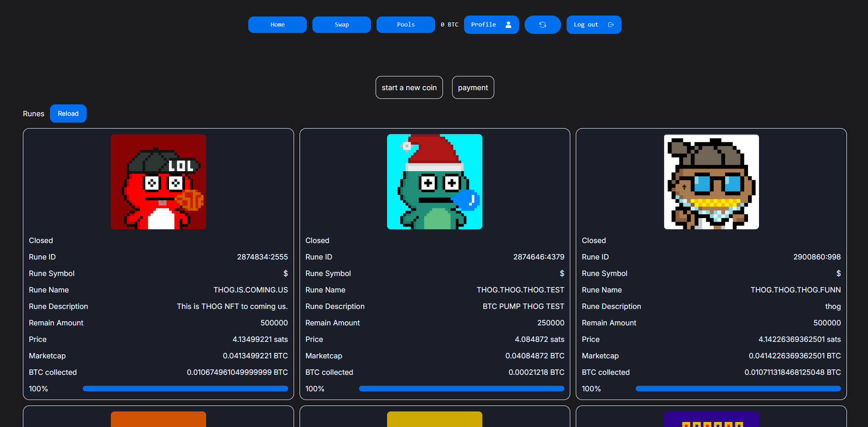This screenshot has height=427, width=868.
Task: Click the Runes heading label
Action: click(33, 114)
